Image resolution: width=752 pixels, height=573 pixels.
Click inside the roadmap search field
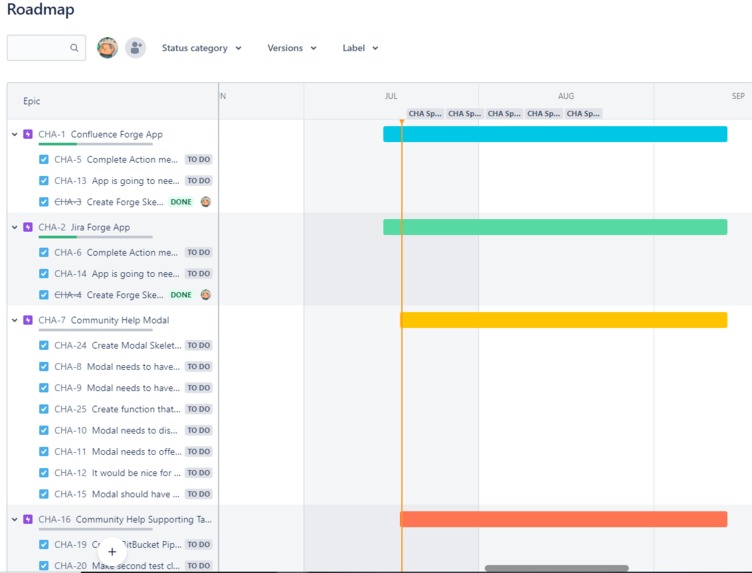[47, 47]
